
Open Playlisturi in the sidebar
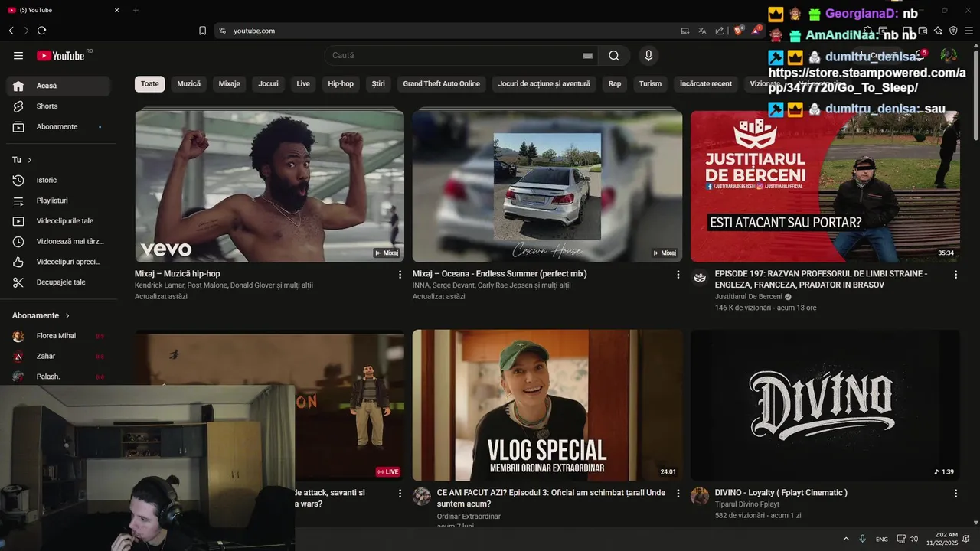pos(57,201)
